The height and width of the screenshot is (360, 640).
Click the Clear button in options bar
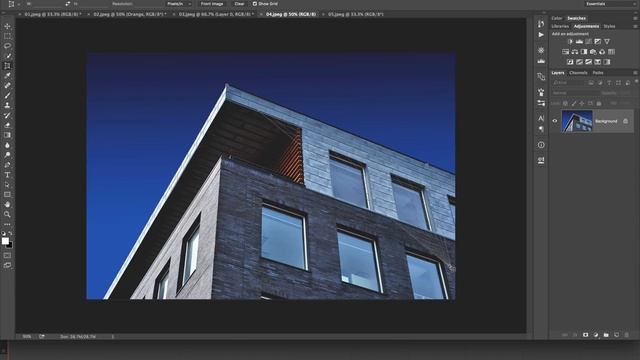(x=239, y=4)
